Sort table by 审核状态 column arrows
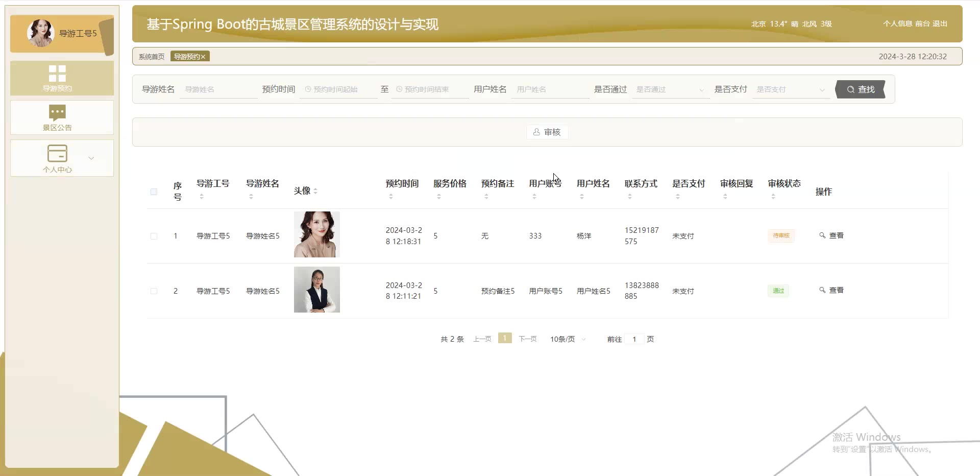Image resolution: width=980 pixels, height=476 pixels. point(773,196)
